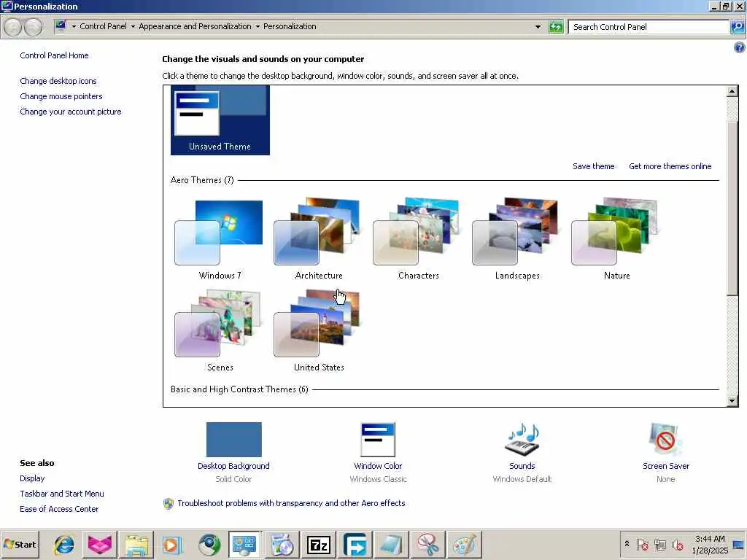The width and height of the screenshot is (747, 560).
Task: Launch Internet Explorer from taskbar
Action: (64, 544)
